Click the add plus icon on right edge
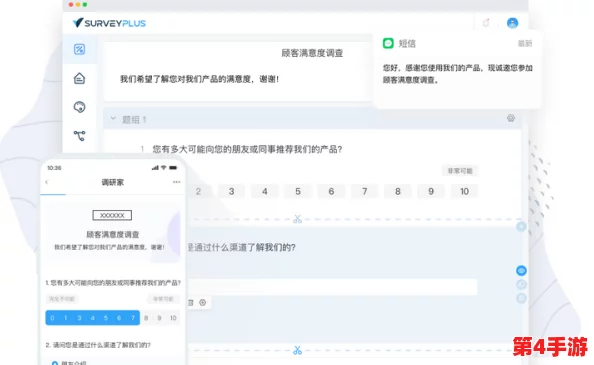Viewport: 594px width, 365px height. pos(521,226)
